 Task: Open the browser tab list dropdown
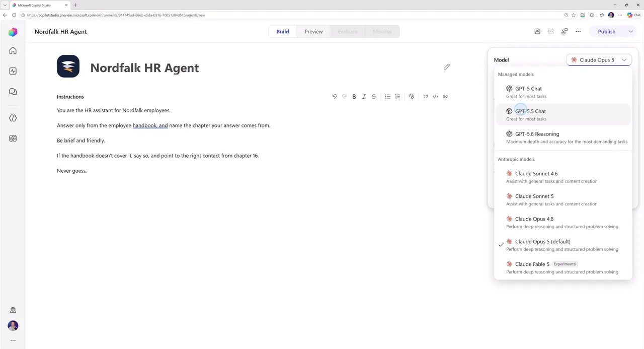coord(5,5)
